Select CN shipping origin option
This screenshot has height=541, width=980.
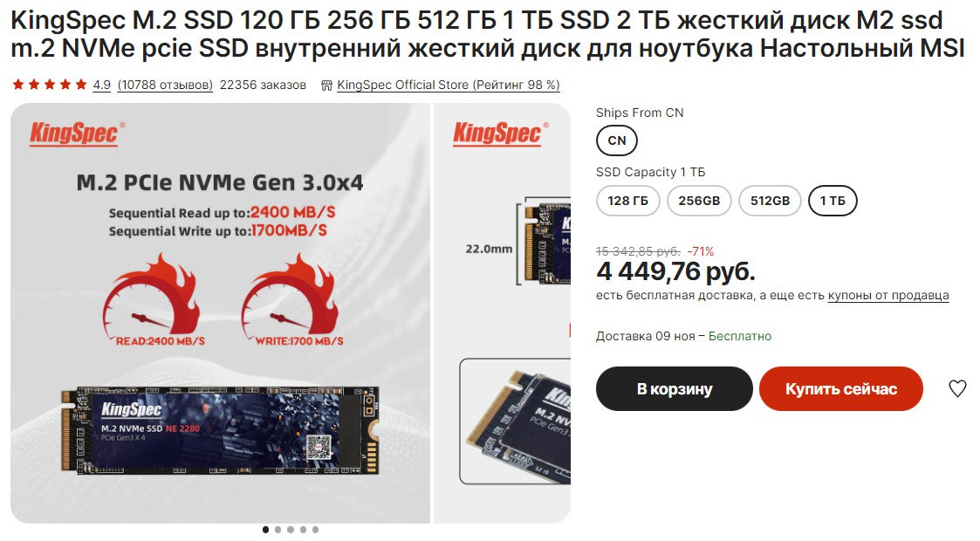tap(617, 140)
